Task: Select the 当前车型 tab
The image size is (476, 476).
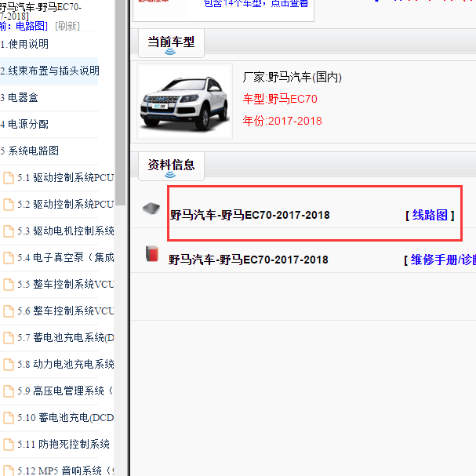Action: coord(171,43)
